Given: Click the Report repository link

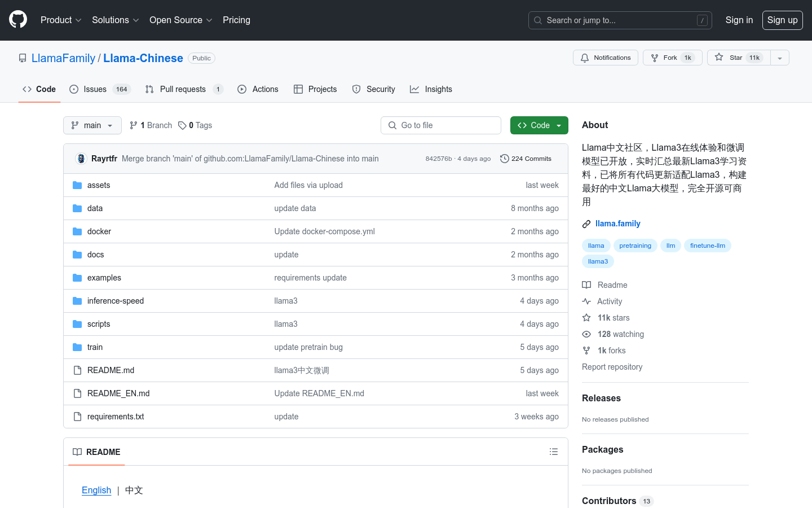Looking at the screenshot, I should tap(612, 367).
